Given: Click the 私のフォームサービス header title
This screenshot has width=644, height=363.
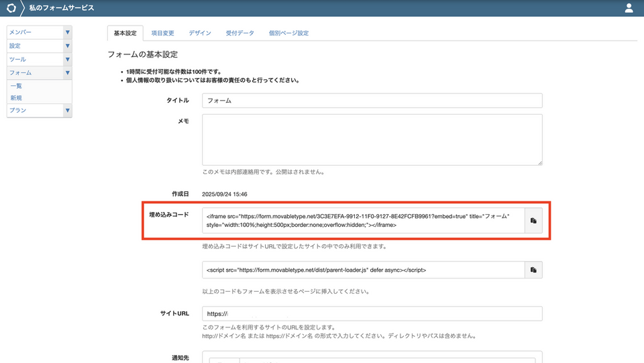Looking at the screenshot, I should point(62,8).
